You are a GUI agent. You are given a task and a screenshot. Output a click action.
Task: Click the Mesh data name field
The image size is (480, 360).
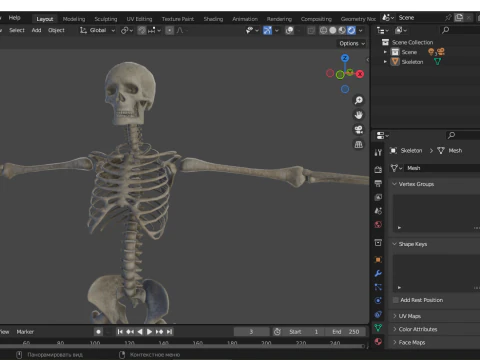click(442, 168)
